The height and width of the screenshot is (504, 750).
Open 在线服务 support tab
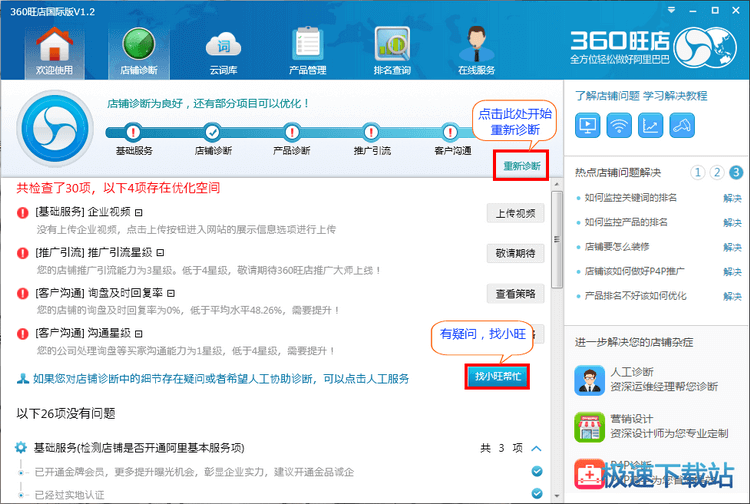click(x=476, y=52)
